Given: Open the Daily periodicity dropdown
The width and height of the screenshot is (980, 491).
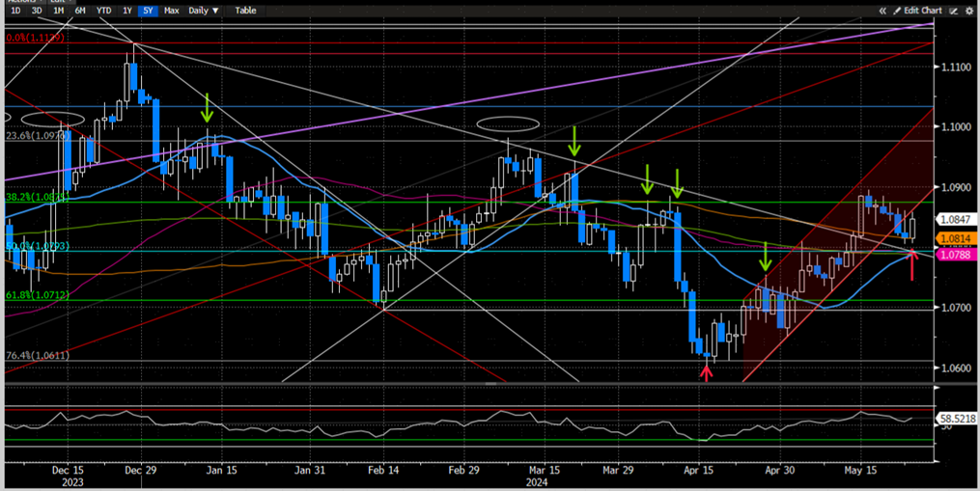Looking at the screenshot, I should coord(204,11).
